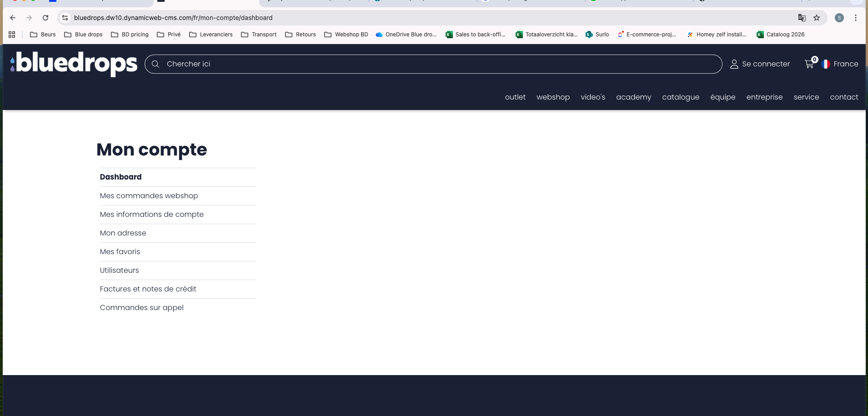Bookmark this page with the star icon
The image size is (868, 416).
point(817,18)
